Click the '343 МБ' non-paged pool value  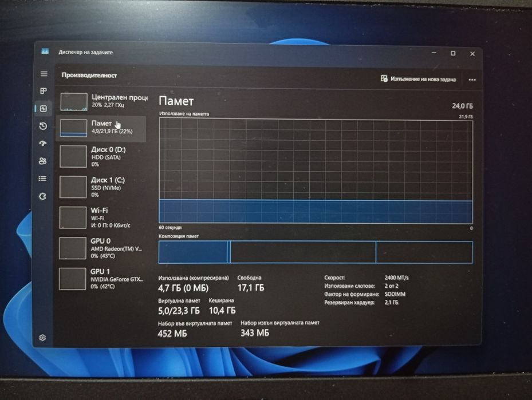(x=255, y=333)
